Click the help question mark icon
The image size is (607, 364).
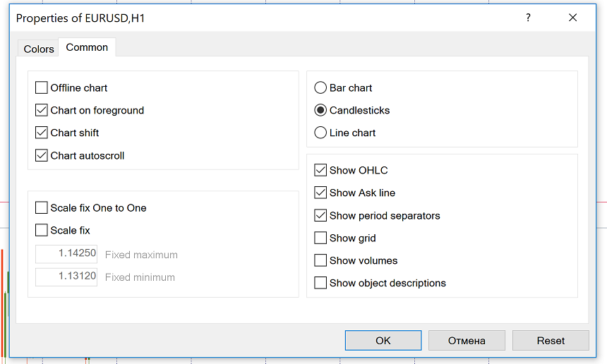528,18
